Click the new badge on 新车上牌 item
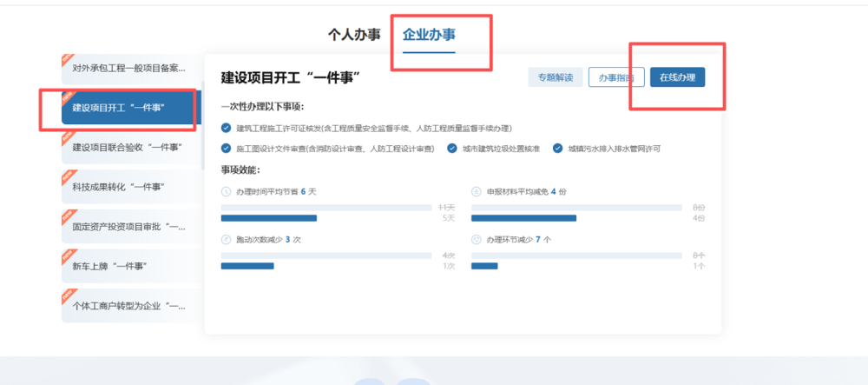This screenshot has width=868, height=385. click(68, 257)
